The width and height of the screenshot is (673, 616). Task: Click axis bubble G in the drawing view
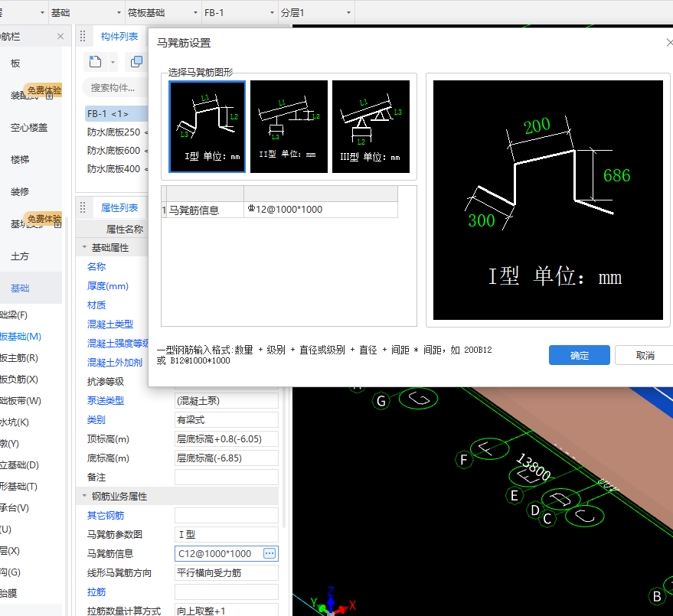pyautogui.click(x=381, y=401)
